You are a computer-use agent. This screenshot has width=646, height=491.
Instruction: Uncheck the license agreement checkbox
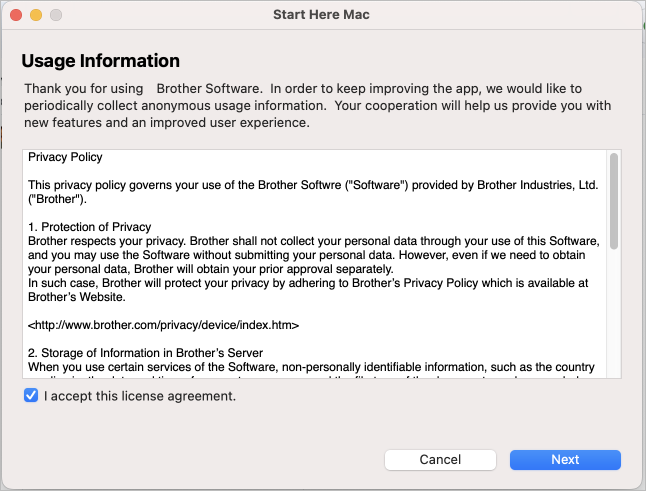[x=31, y=395]
